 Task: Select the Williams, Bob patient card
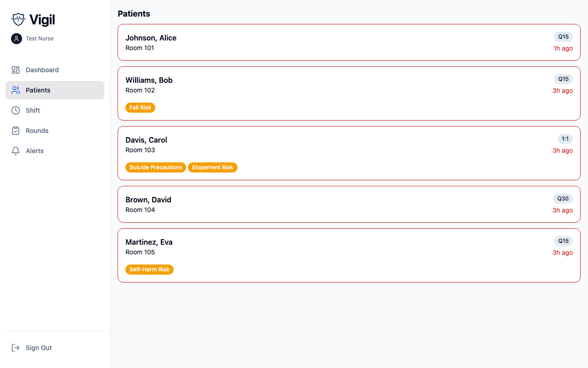coord(349,93)
